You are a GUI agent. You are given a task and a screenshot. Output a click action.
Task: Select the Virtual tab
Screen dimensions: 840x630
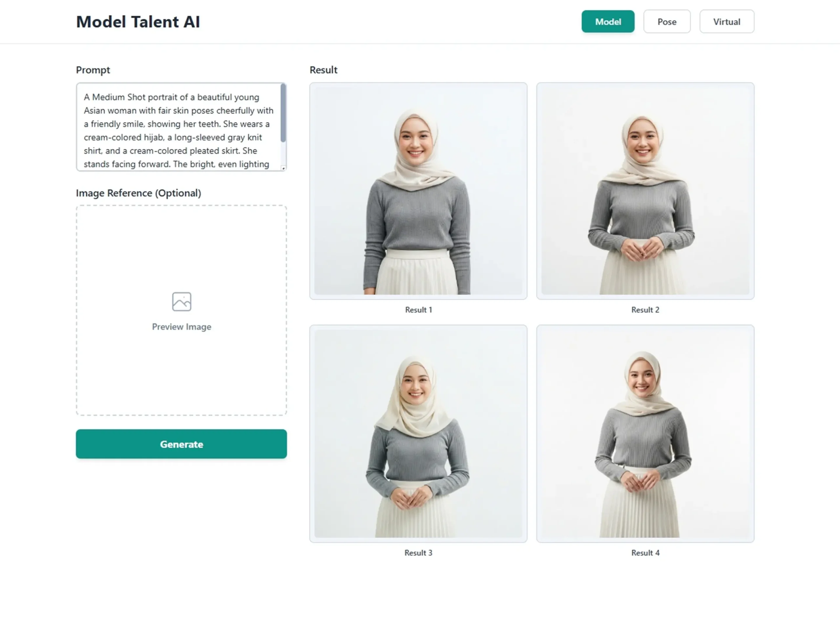click(x=726, y=22)
